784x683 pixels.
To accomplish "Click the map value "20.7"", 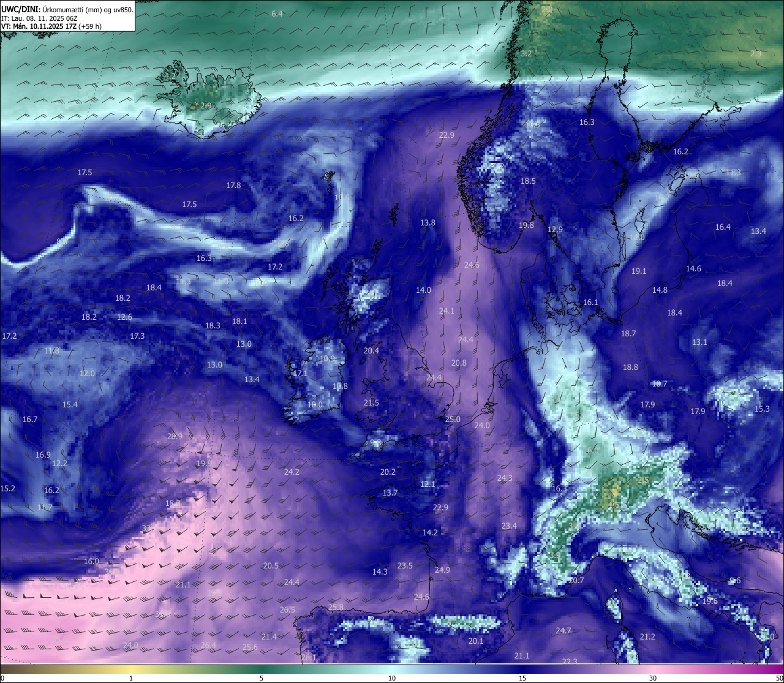I will (x=576, y=580).
